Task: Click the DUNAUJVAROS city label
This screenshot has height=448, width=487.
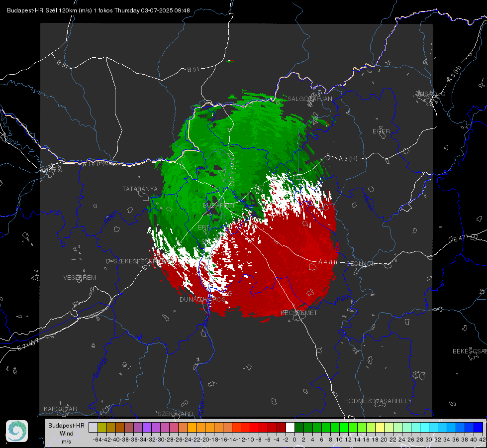Action: point(202,299)
